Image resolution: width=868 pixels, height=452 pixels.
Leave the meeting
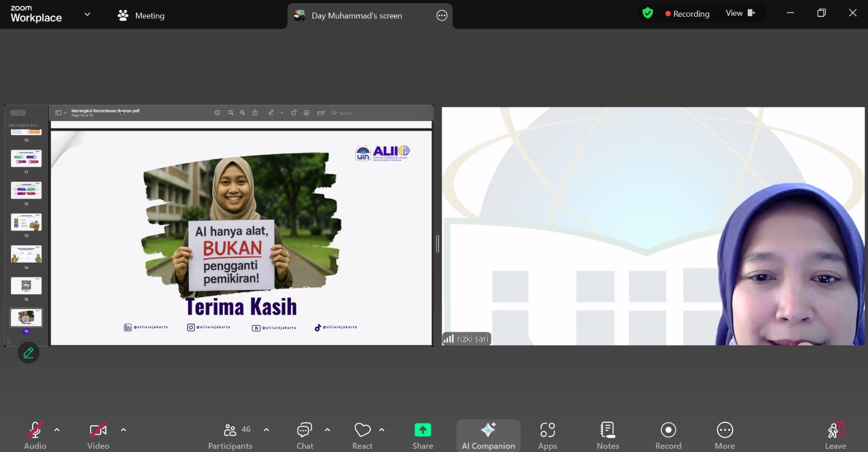[835, 436]
